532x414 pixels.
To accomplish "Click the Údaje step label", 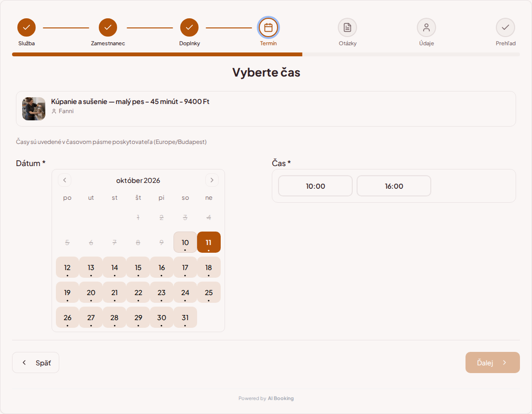I will (x=426, y=43).
